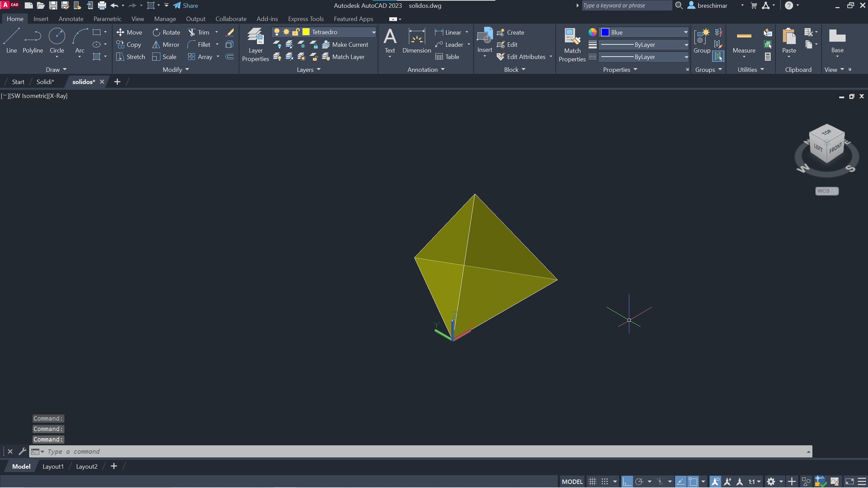
Task: Click the Dimension tool
Action: click(417, 41)
